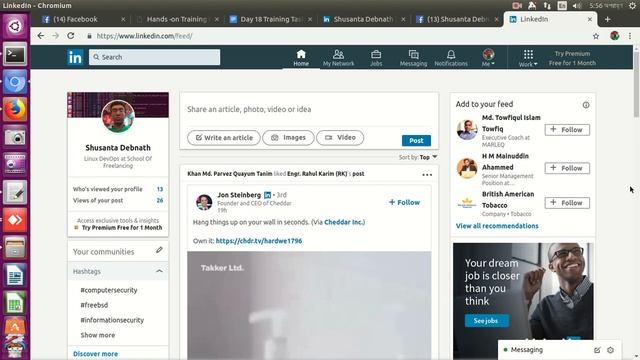
Task: Follow Jon Steinberg
Action: [404, 202]
